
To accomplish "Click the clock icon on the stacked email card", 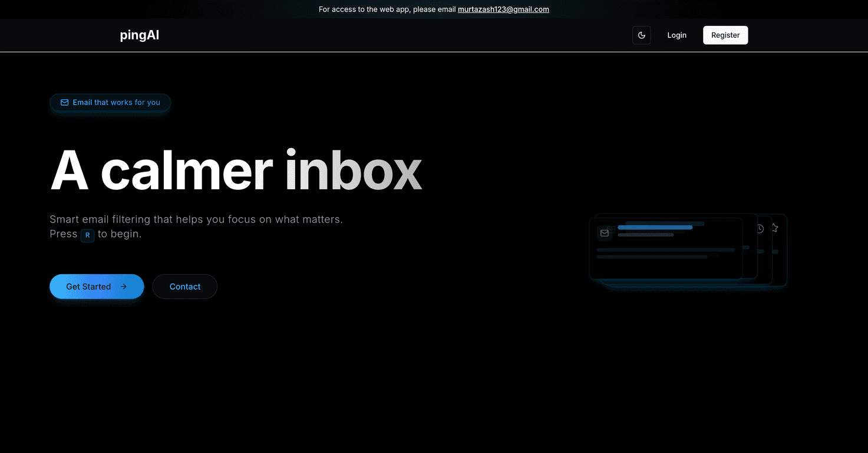I will click(760, 228).
